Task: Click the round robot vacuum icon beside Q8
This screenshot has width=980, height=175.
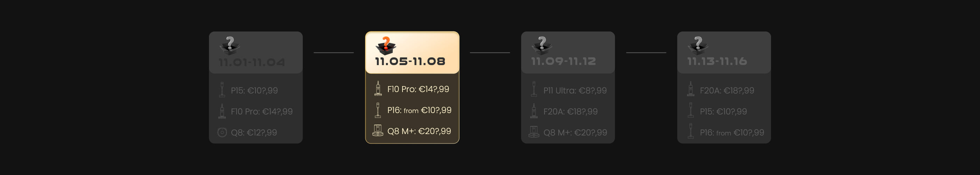Action: [x=222, y=132]
